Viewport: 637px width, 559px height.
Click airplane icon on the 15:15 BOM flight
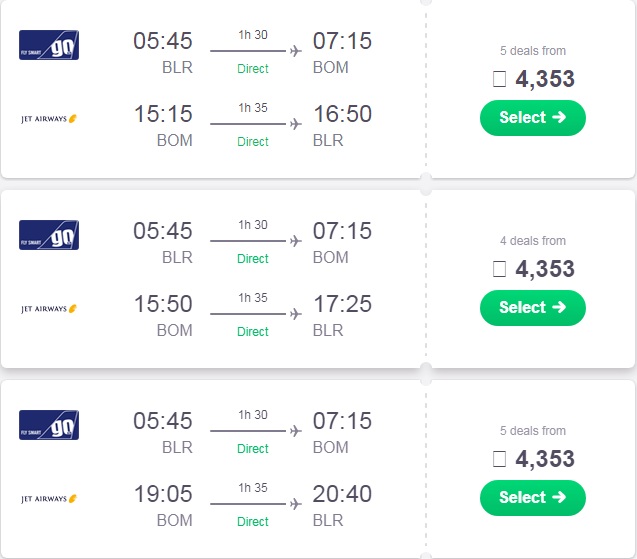pos(296,124)
